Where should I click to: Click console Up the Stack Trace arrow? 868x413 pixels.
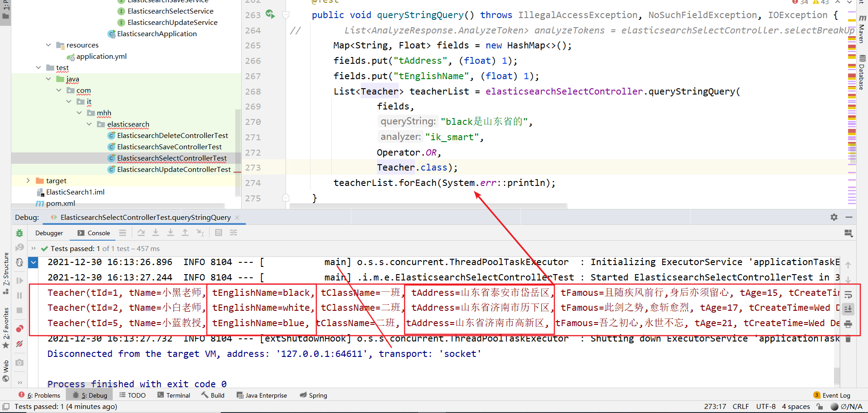[849, 265]
